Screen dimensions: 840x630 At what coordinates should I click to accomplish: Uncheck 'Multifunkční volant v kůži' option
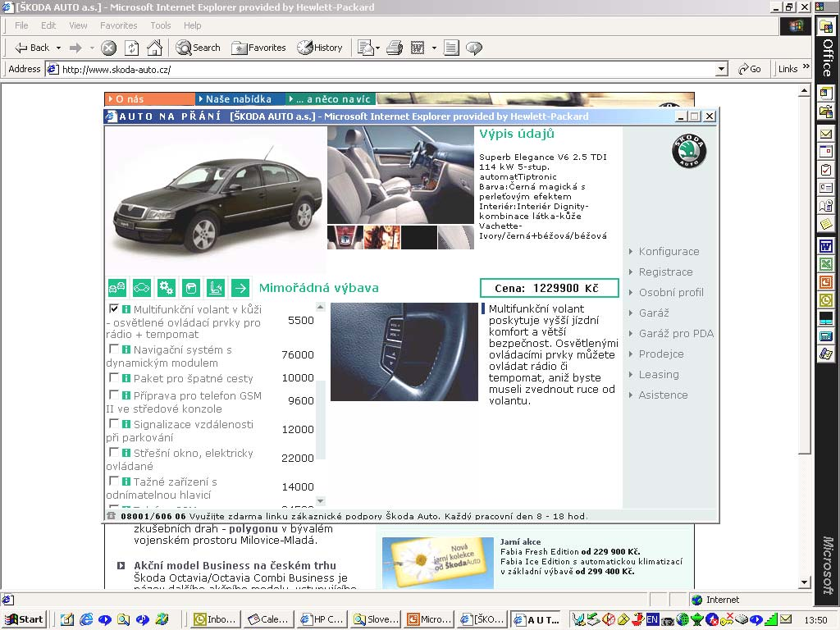pos(113,308)
